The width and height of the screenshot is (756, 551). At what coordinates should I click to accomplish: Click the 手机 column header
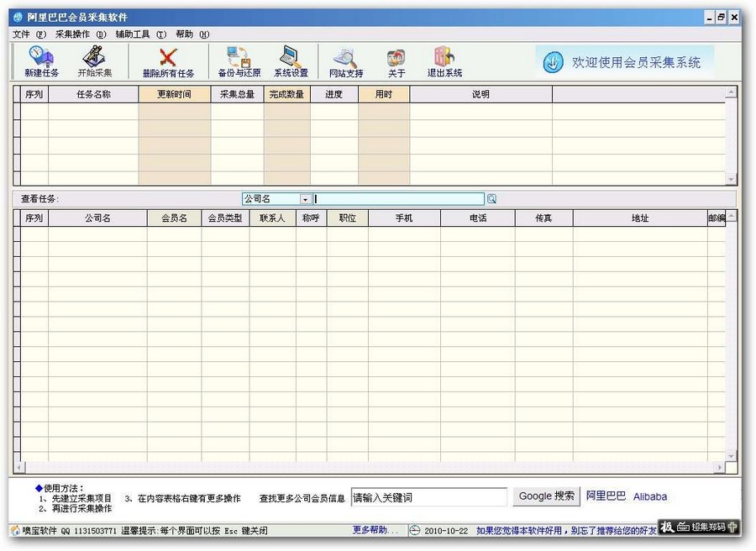pyautogui.click(x=404, y=218)
